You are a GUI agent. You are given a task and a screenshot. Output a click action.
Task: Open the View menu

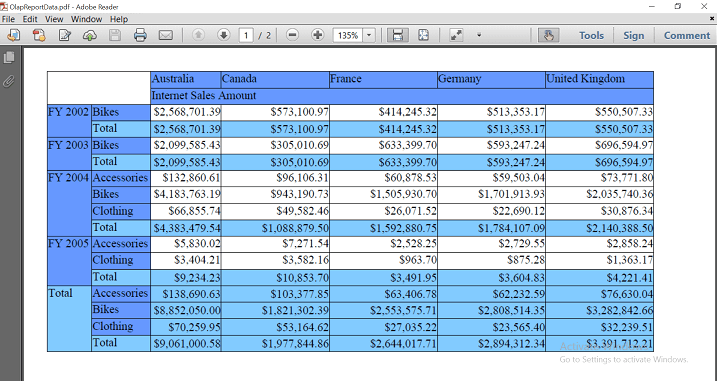coord(54,19)
